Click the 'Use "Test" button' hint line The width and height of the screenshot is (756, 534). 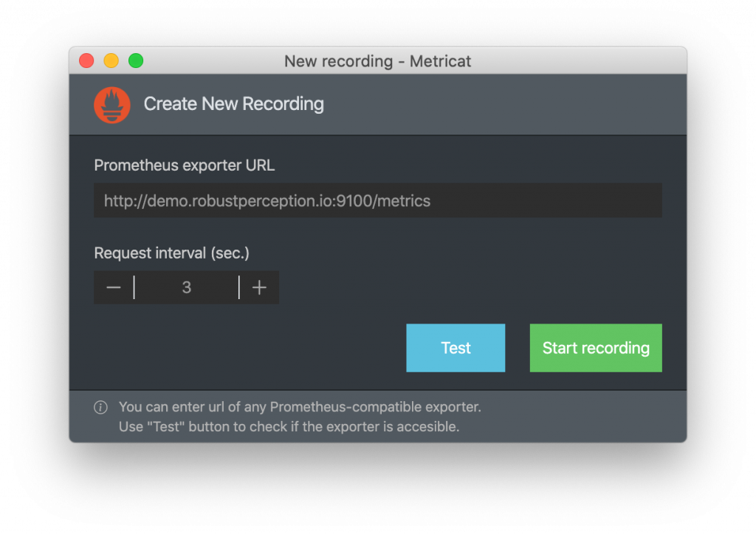(289, 427)
